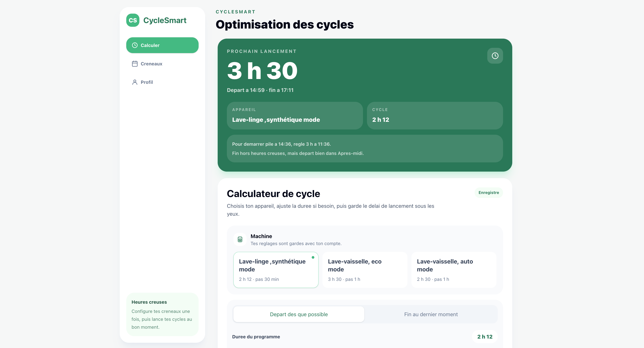This screenshot has width=644, height=348.
Task: Switch to Fin au dernier moment
Action: (431, 314)
